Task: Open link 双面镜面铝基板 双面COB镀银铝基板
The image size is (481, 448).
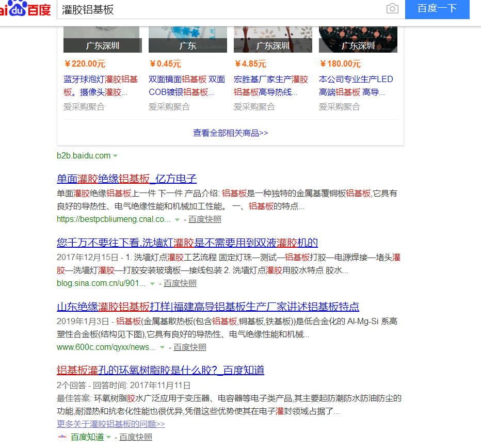Action: [x=187, y=86]
